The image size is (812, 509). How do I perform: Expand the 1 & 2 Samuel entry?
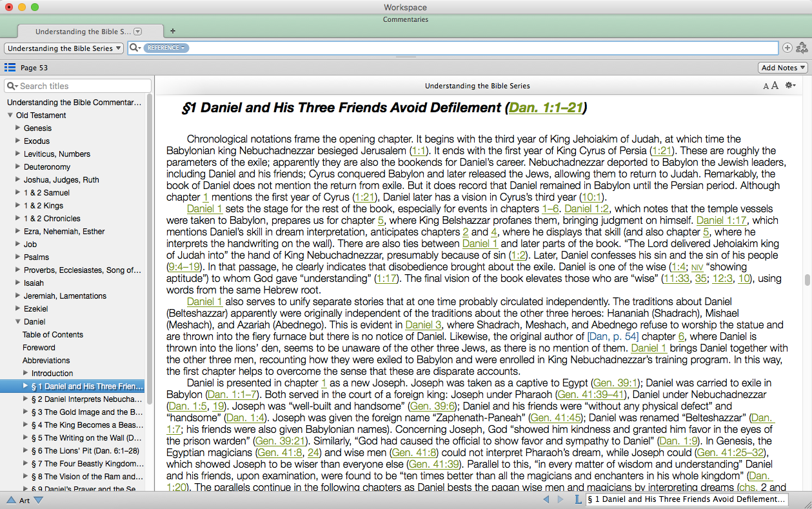(x=18, y=192)
